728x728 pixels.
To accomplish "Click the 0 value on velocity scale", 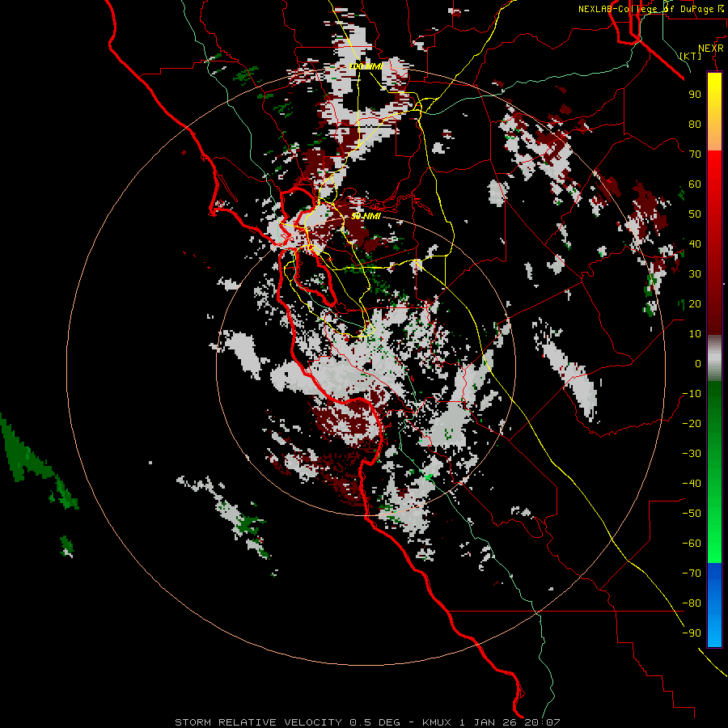I will tap(698, 363).
